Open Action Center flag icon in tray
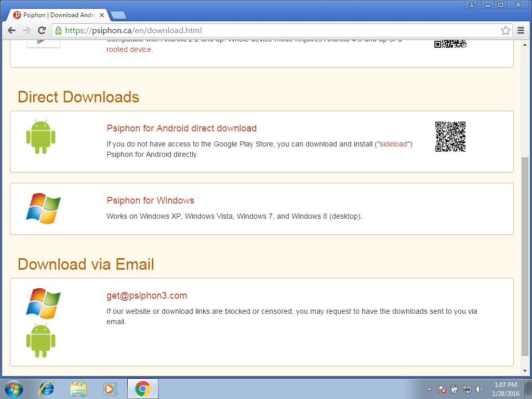This screenshot has width=532, height=399. pyautogui.click(x=442, y=389)
